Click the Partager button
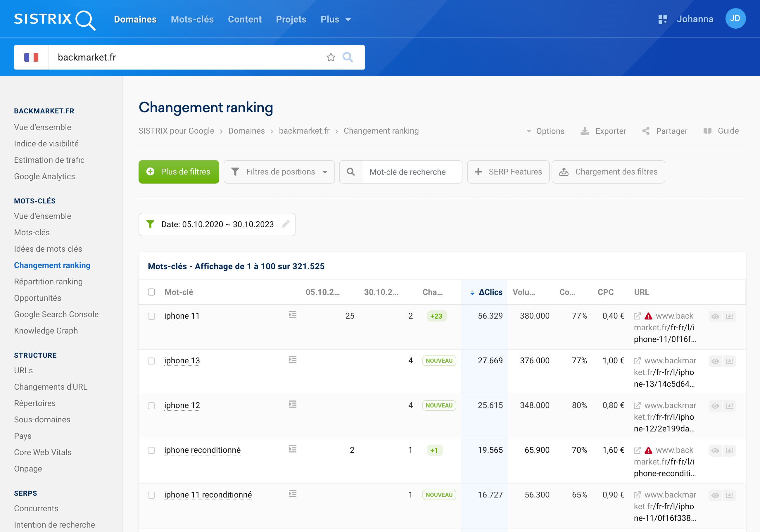The image size is (760, 532). 665,131
